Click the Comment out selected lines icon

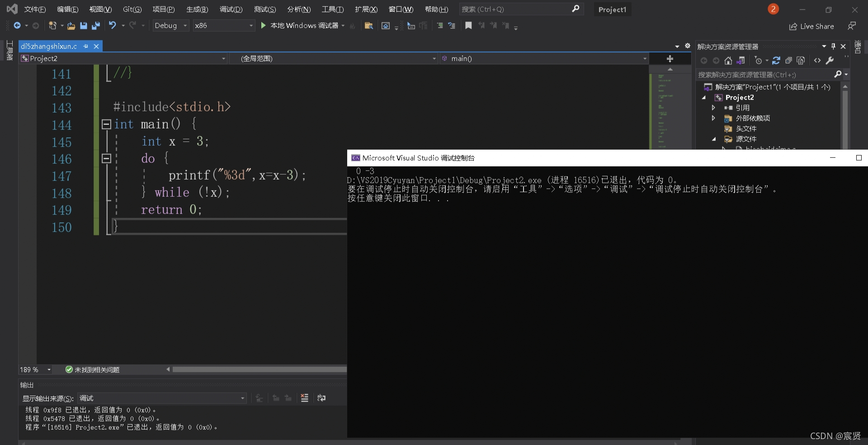440,26
